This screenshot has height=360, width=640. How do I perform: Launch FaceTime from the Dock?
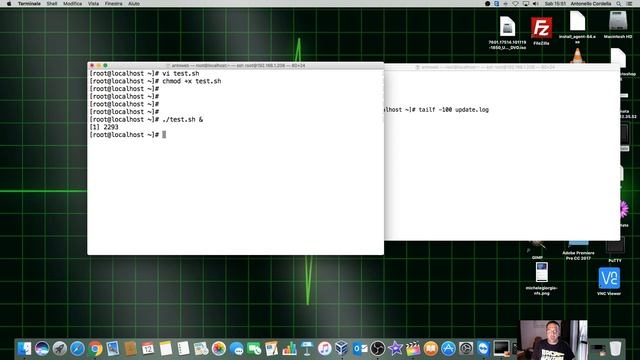[254, 349]
